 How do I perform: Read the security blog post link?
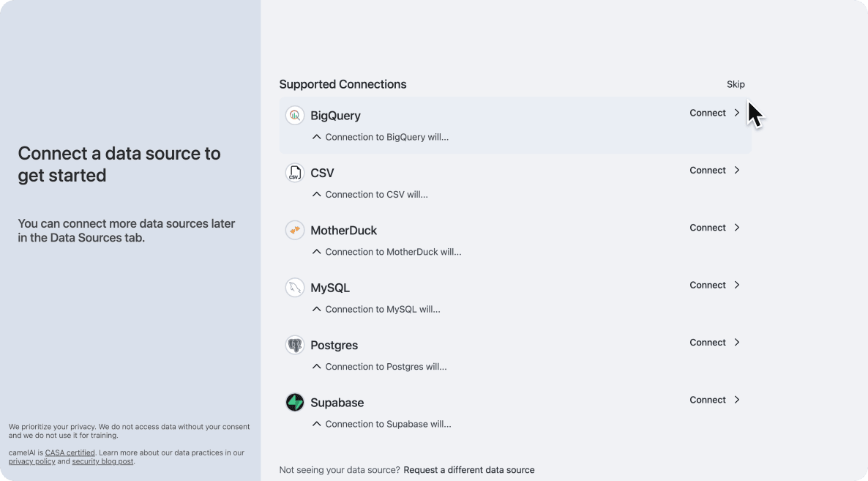[x=102, y=462]
